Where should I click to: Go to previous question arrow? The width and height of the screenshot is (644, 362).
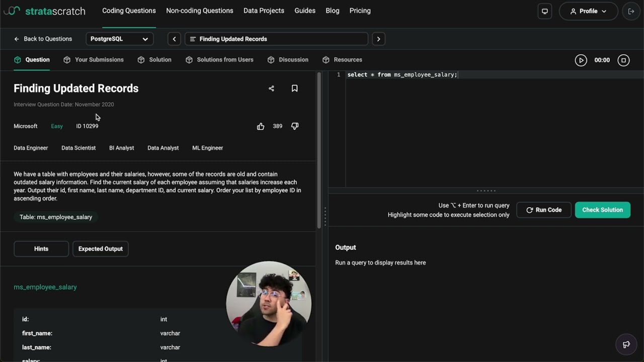point(174,39)
